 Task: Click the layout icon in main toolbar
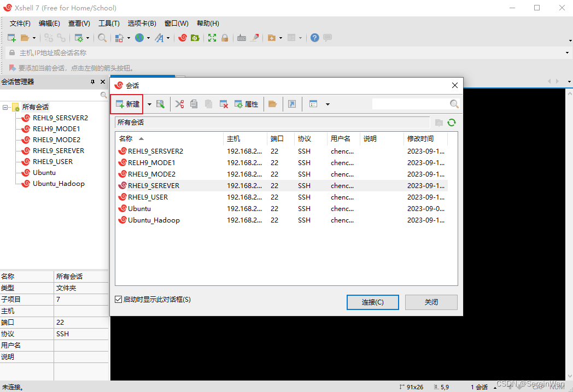pos(291,38)
